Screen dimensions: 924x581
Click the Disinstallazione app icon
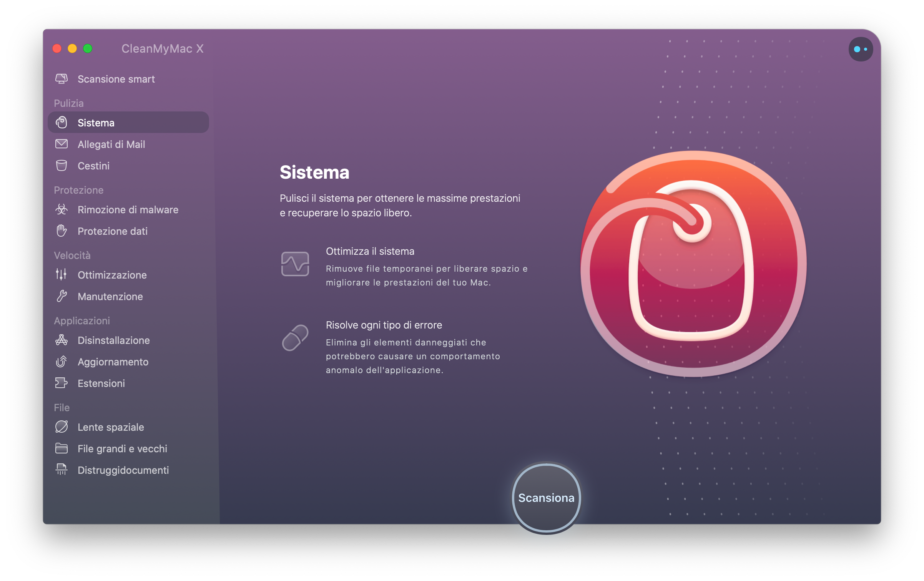(x=61, y=340)
